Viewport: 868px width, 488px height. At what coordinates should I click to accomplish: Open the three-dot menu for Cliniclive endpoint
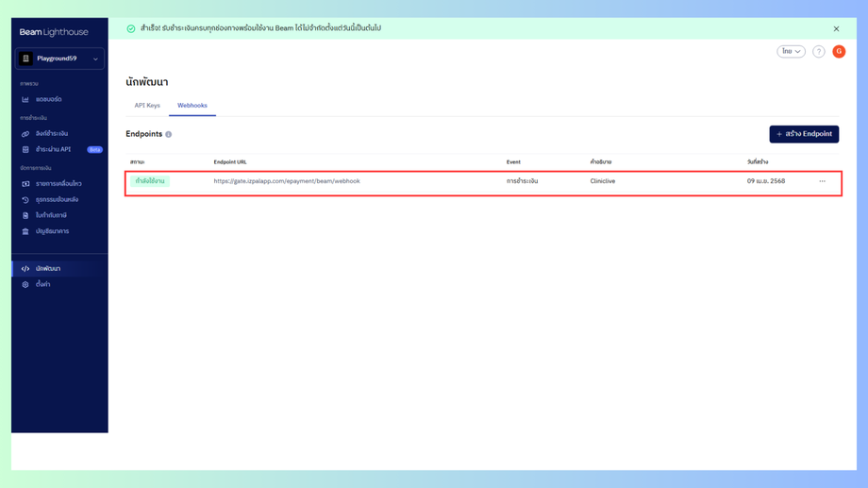point(823,181)
